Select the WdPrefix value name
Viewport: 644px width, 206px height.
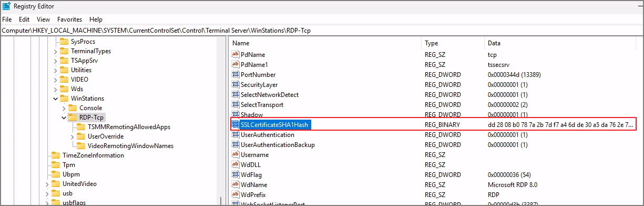pos(254,195)
